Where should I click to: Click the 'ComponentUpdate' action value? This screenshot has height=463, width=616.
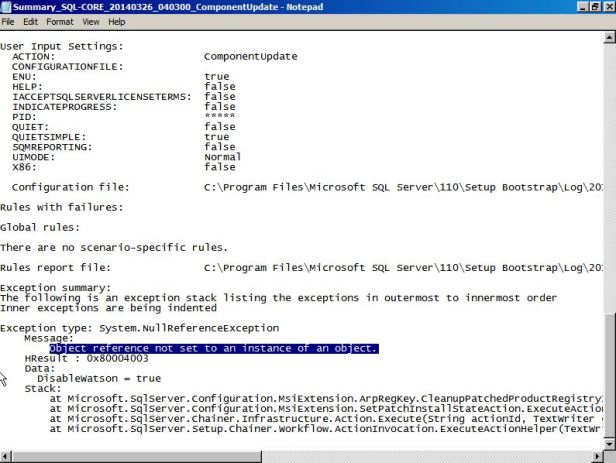tap(251, 57)
